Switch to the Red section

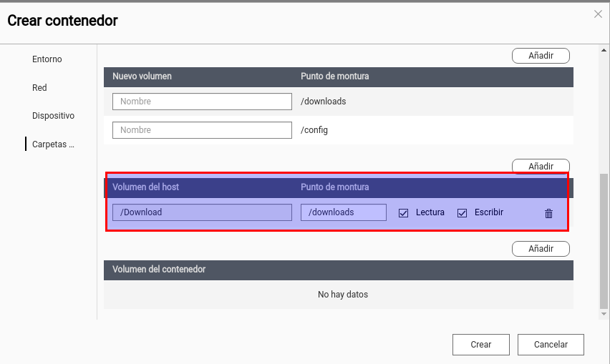[x=39, y=88]
